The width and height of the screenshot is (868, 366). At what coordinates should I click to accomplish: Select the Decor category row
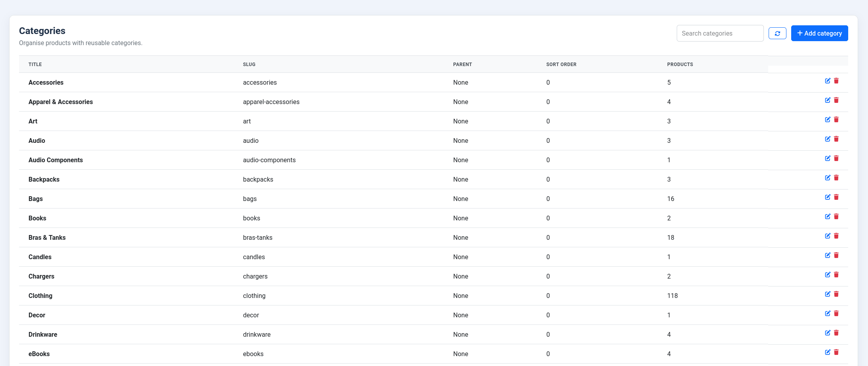pos(37,315)
